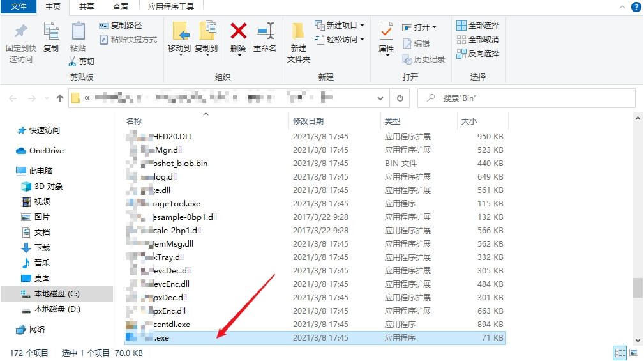Click History (历史记录) in ribbon
This screenshot has height=361, width=644.
[x=424, y=59]
